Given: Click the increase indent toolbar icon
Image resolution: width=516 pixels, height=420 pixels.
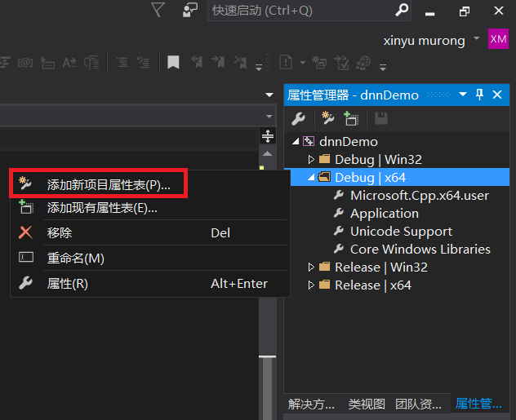Looking at the screenshot, I should click(144, 62).
